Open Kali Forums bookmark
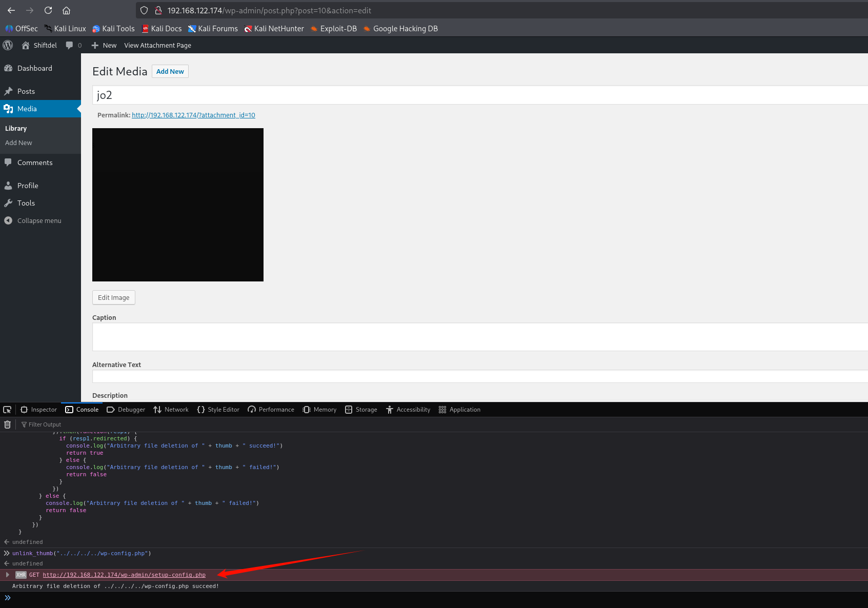The width and height of the screenshot is (868, 608). tap(213, 29)
